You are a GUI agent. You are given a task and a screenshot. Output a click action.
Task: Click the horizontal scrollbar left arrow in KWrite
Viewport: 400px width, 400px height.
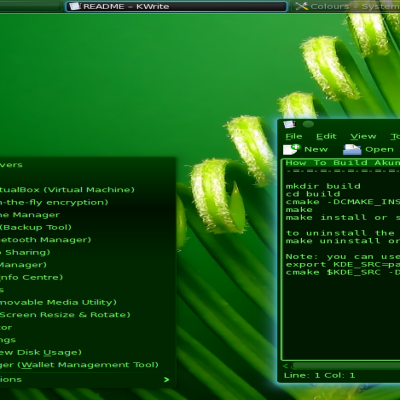[x=286, y=366]
